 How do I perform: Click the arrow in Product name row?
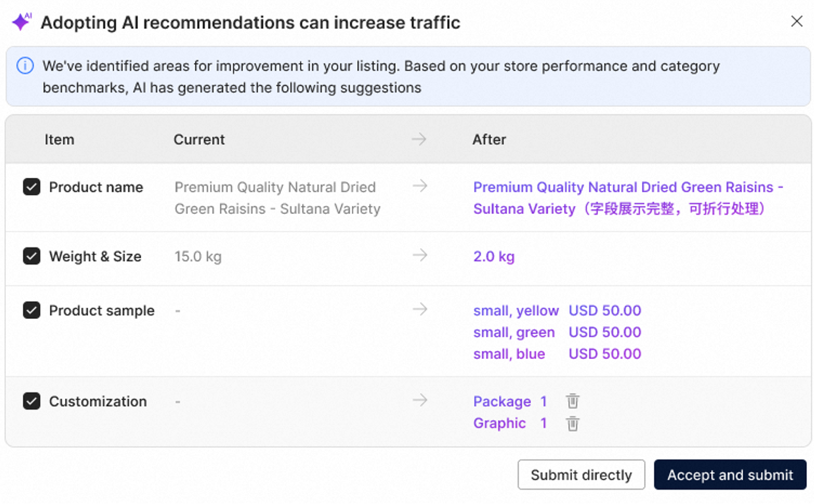click(x=420, y=186)
